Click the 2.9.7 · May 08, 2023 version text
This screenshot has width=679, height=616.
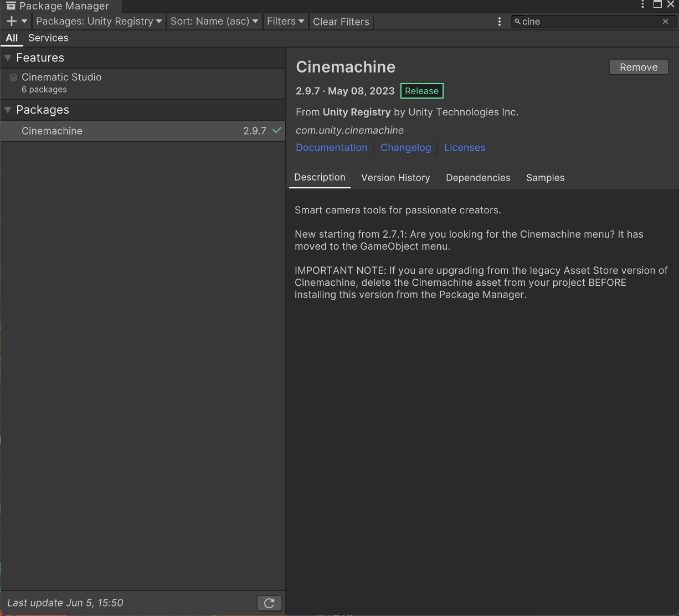tap(345, 91)
